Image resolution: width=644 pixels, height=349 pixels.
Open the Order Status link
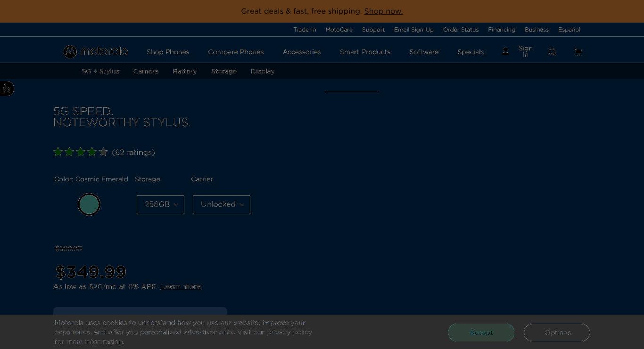[461, 30]
